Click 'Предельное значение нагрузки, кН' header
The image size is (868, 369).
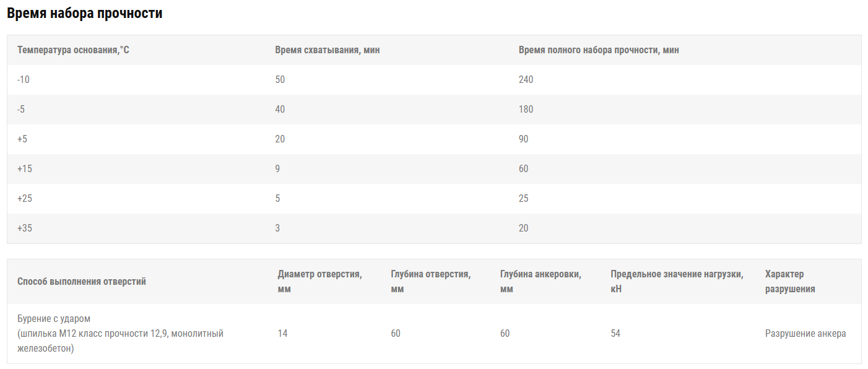pos(677,282)
